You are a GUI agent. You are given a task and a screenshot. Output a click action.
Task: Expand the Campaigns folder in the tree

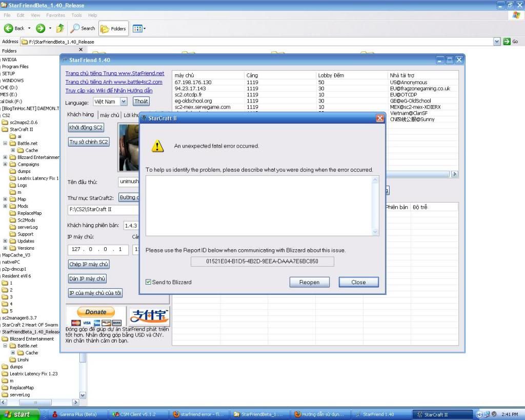(x=5, y=165)
